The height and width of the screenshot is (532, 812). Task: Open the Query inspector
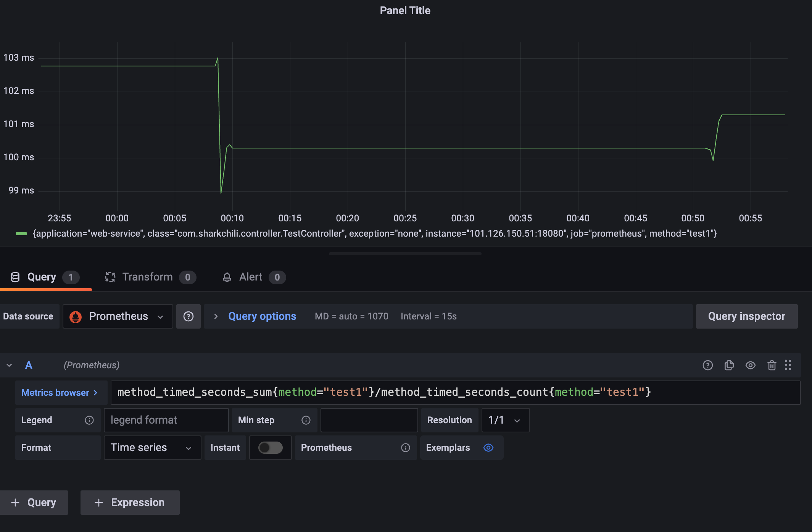click(x=746, y=316)
